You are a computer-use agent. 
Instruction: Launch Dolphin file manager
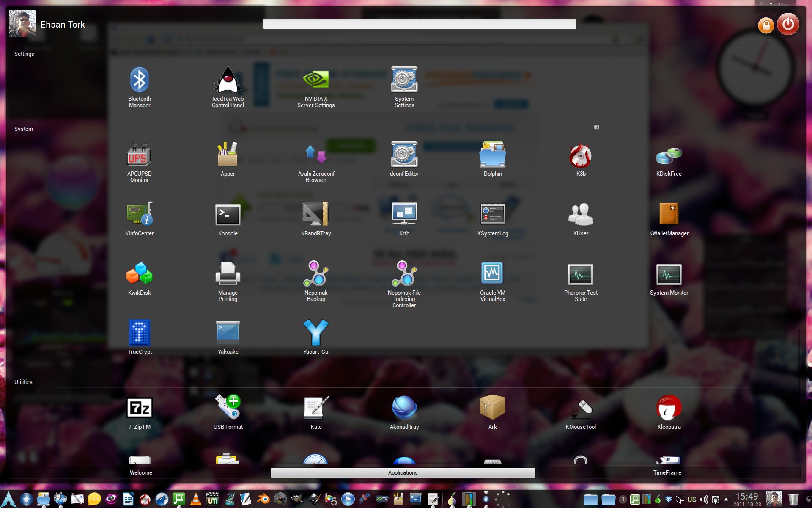tap(493, 159)
